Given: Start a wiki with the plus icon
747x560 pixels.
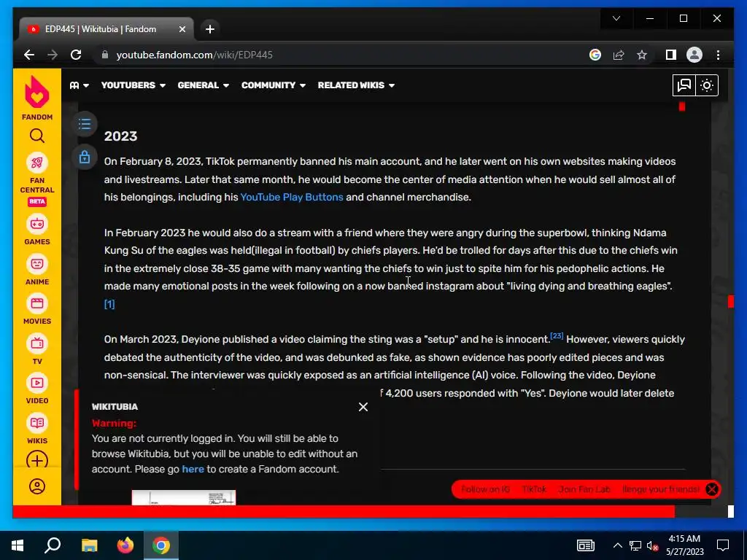Looking at the screenshot, I should [x=37, y=461].
